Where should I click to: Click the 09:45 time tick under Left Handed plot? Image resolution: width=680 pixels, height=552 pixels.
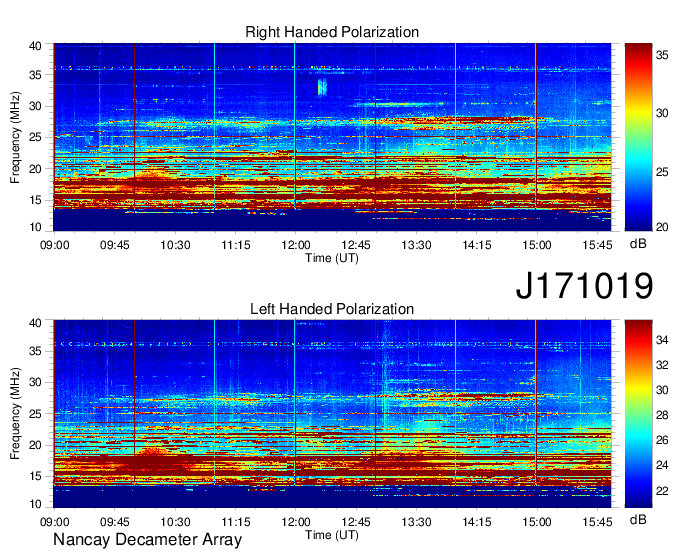[x=114, y=522]
